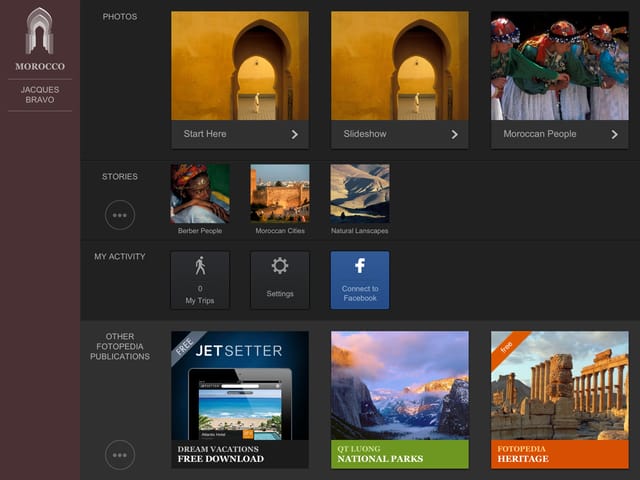This screenshot has height=480, width=640.
Task: Open the Start Here archway photo
Action: tap(240, 66)
